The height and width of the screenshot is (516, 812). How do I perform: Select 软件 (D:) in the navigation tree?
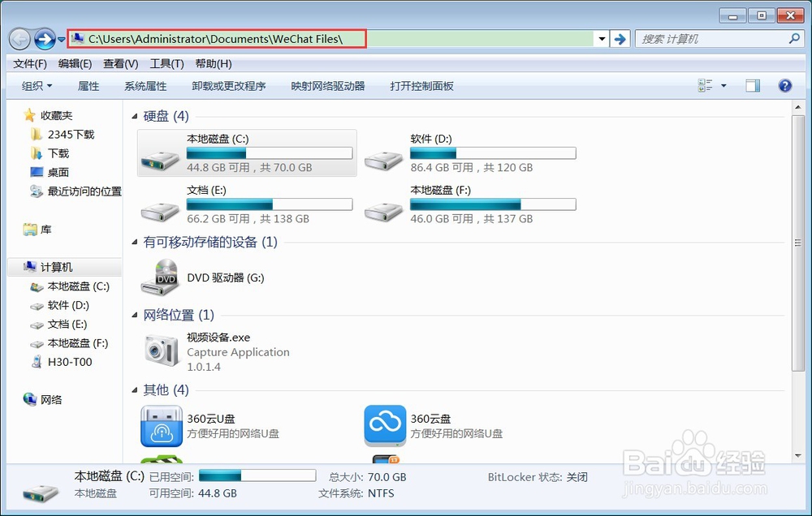pyautogui.click(x=68, y=305)
